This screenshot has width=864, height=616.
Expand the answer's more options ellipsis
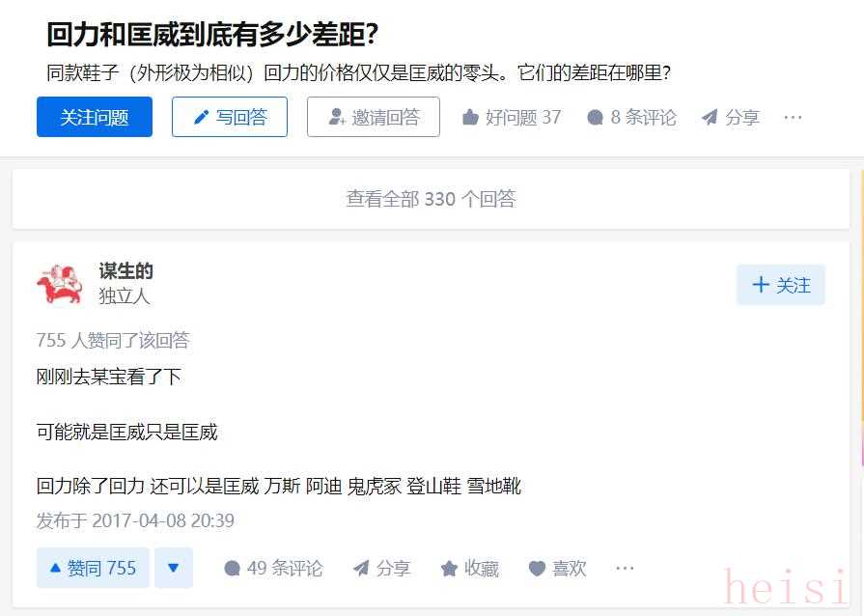pyautogui.click(x=625, y=568)
